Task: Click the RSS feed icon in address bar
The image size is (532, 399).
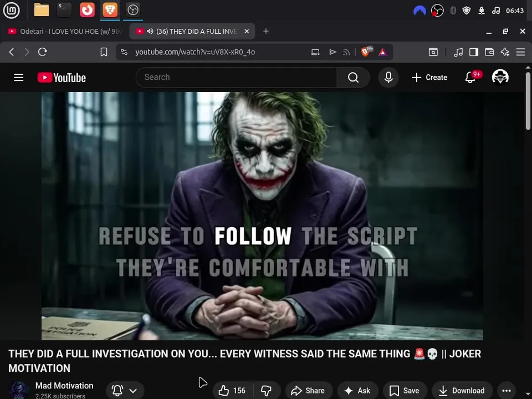Action: (346, 52)
